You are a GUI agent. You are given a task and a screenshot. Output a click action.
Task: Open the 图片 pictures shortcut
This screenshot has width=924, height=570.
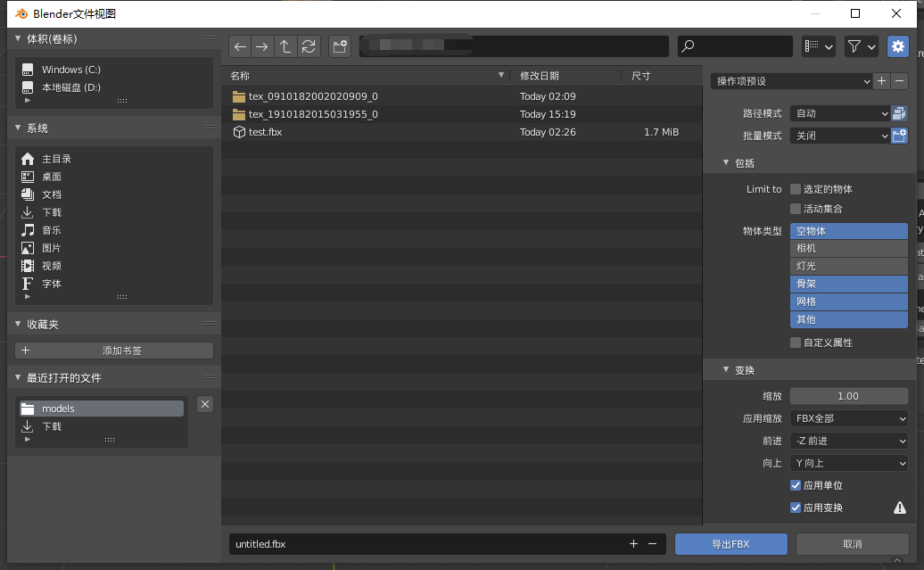[51, 248]
